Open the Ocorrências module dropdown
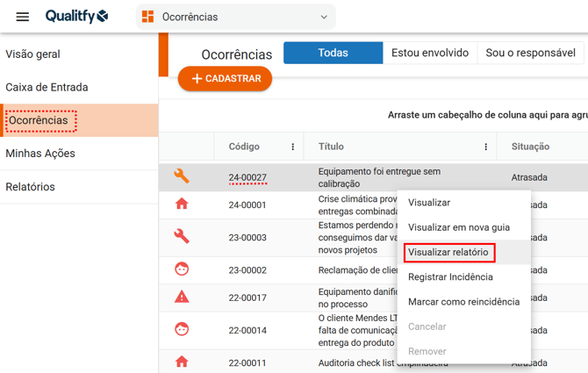588x373 pixels. point(235,17)
